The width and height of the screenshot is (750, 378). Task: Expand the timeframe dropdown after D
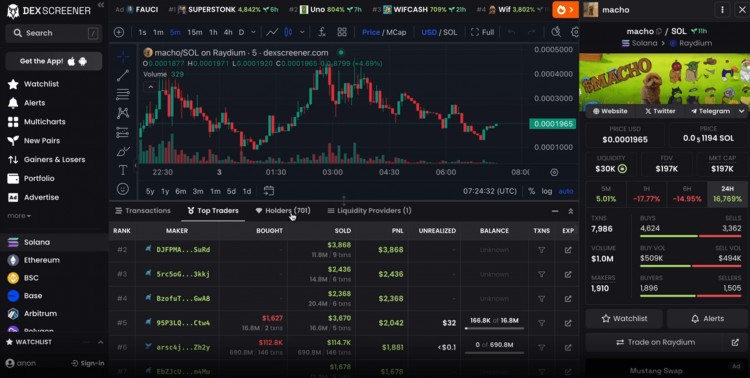(x=254, y=32)
